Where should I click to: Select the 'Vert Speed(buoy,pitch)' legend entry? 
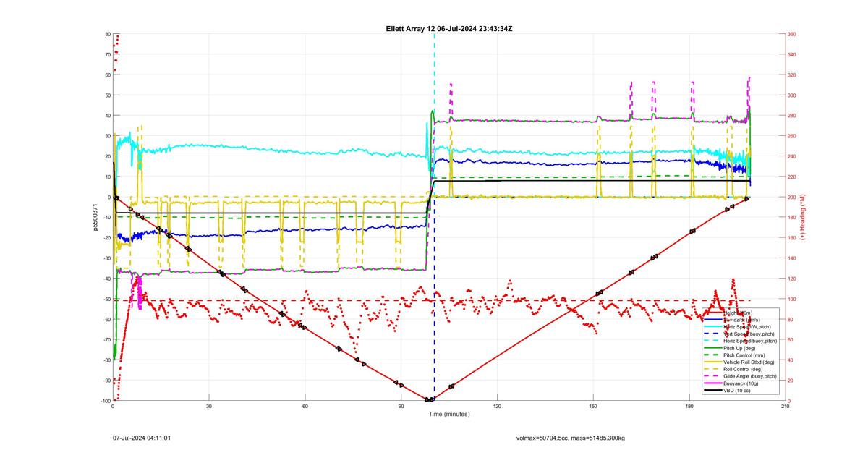point(749,334)
